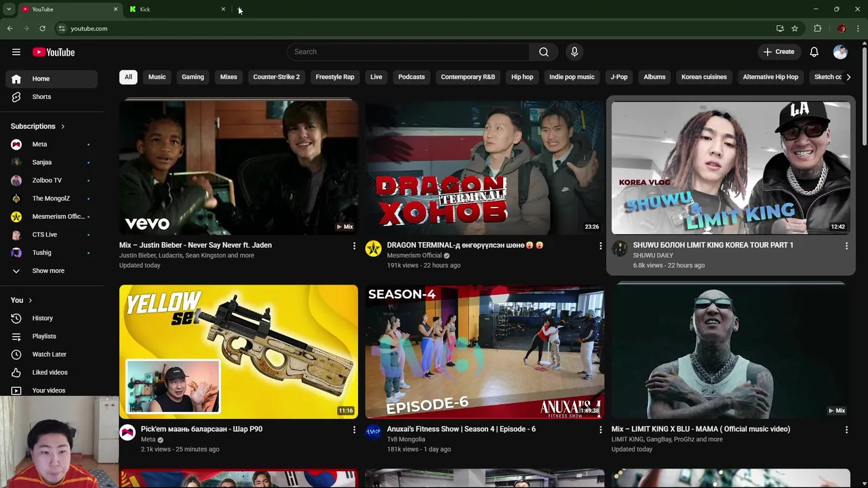Select the Live filter chip
The width and height of the screenshot is (868, 488).
(x=376, y=77)
